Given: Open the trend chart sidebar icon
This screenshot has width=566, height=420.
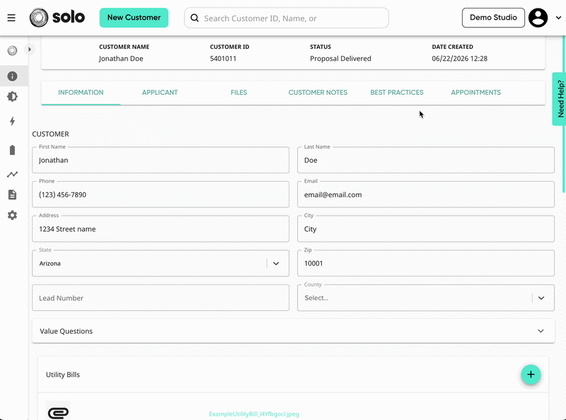Looking at the screenshot, I should coord(12,174).
